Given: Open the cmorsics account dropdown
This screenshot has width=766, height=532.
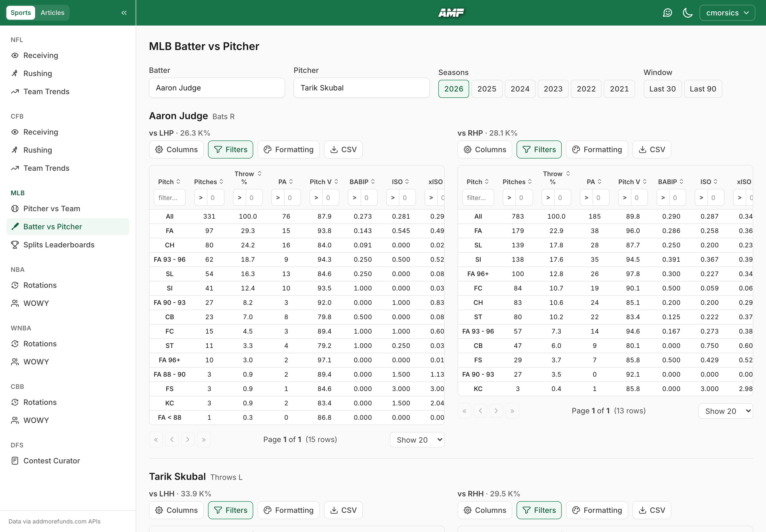Looking at the screenshot, I should pyautogui.click(x=727, y=13).
